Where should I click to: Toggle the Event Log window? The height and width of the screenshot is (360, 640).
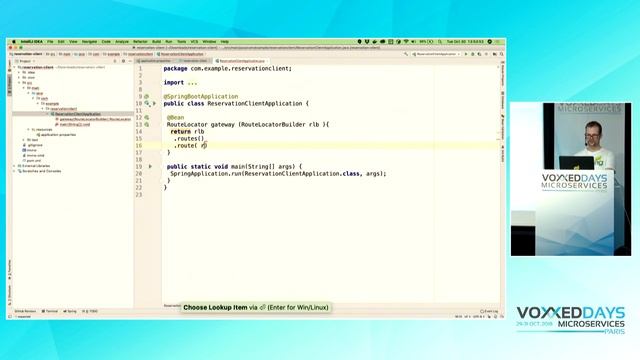coord(489,311)
